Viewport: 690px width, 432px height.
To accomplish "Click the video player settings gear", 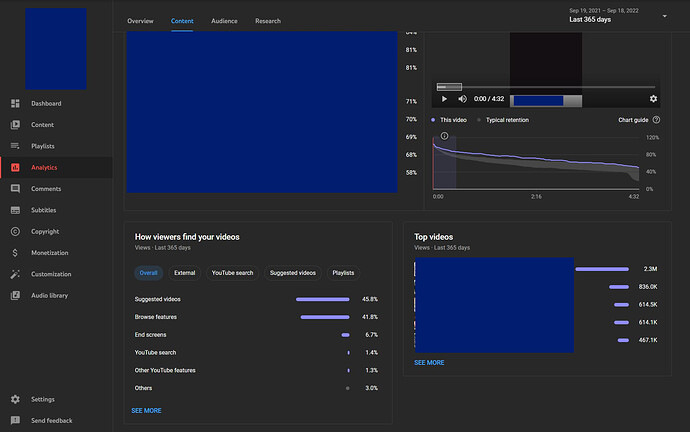I will (653, 99).
